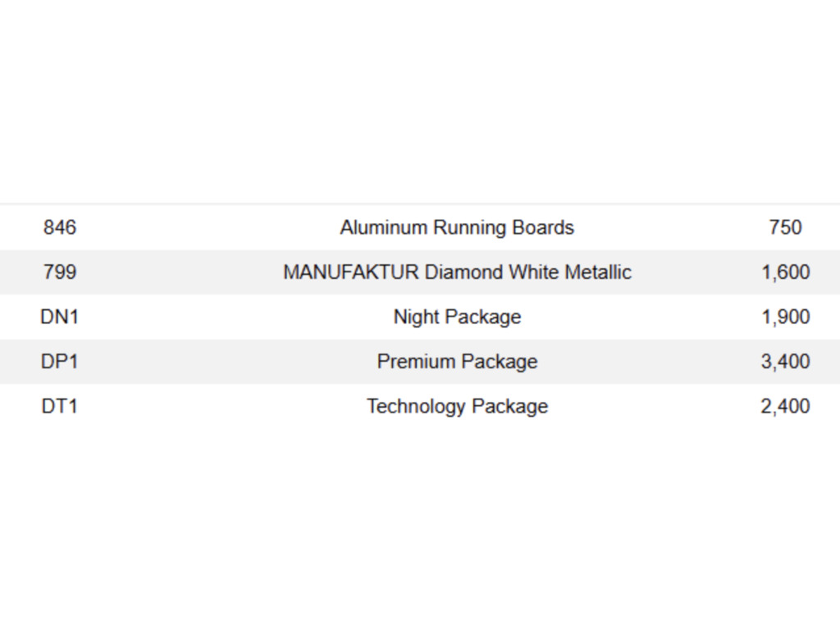This screenshot has width=840, height=630.
Task: Select option code 799 cell
Action: (59, 272)
